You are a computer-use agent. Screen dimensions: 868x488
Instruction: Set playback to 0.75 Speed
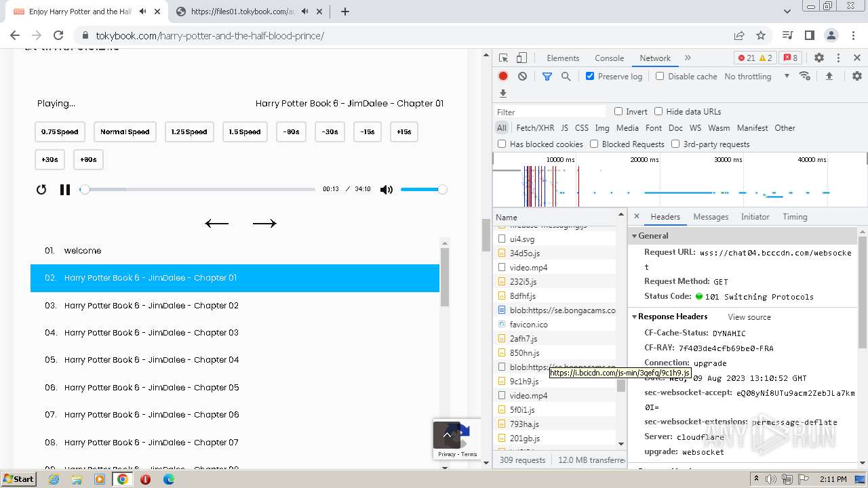(60, 132)
